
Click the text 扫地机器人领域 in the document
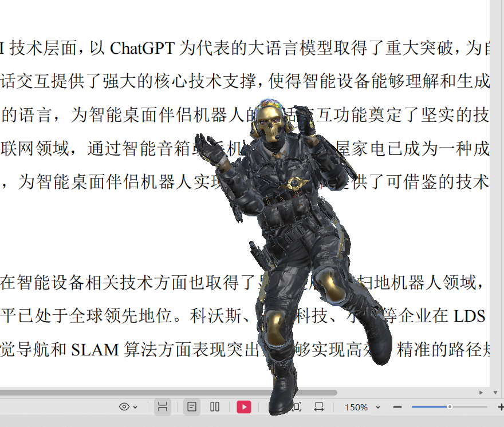point(419,282)
